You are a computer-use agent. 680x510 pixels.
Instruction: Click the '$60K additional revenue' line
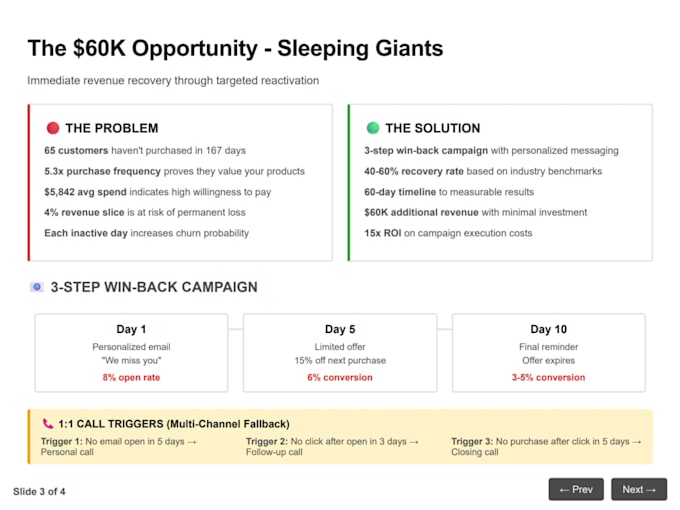[475, 212]
